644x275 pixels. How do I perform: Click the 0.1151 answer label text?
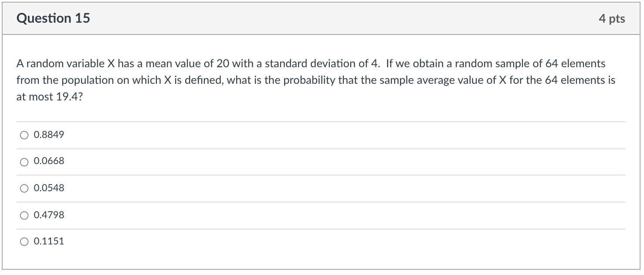(x=48, y=241)
